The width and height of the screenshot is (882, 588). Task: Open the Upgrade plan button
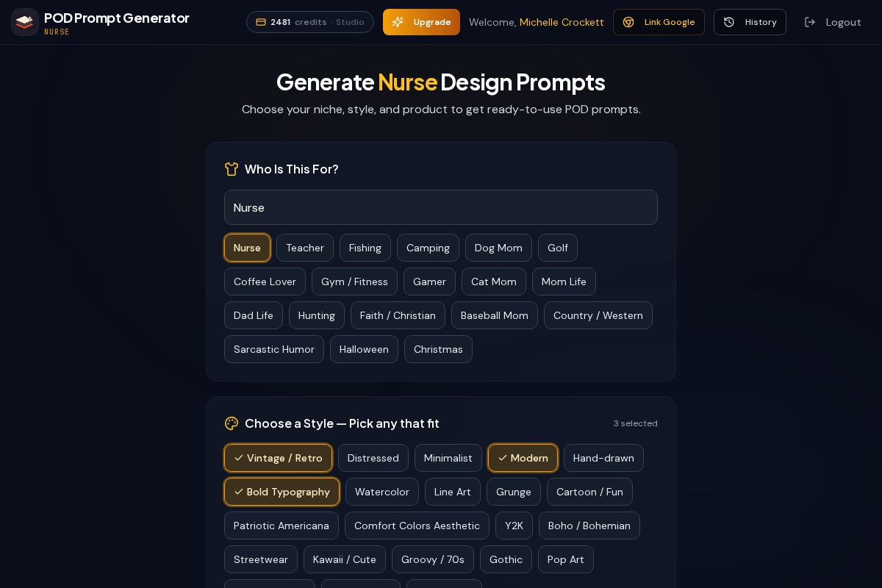[x=421, y=22]
